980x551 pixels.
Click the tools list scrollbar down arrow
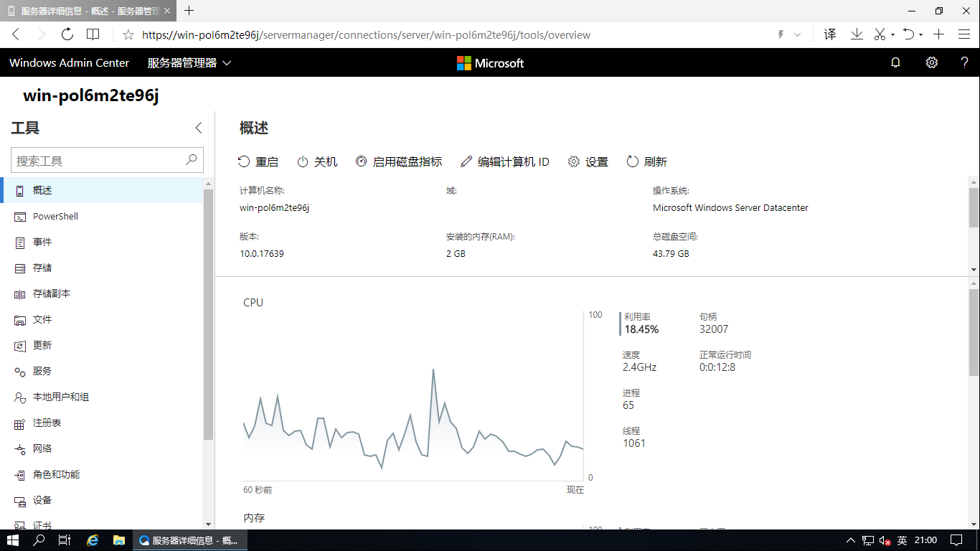tap(209, 524)
